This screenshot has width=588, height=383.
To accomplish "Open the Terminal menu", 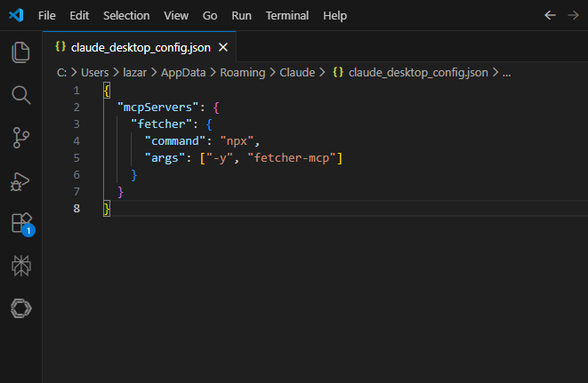I will (287, 16).
